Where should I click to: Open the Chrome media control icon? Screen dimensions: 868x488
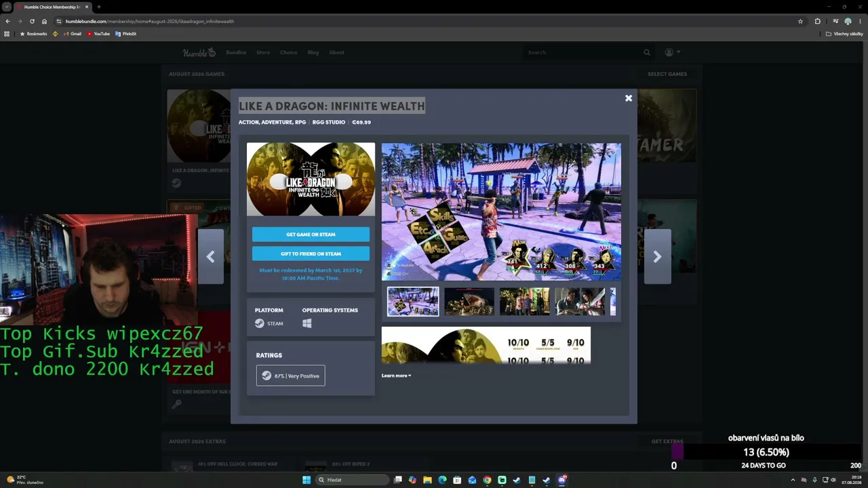(x=835, y=21)
